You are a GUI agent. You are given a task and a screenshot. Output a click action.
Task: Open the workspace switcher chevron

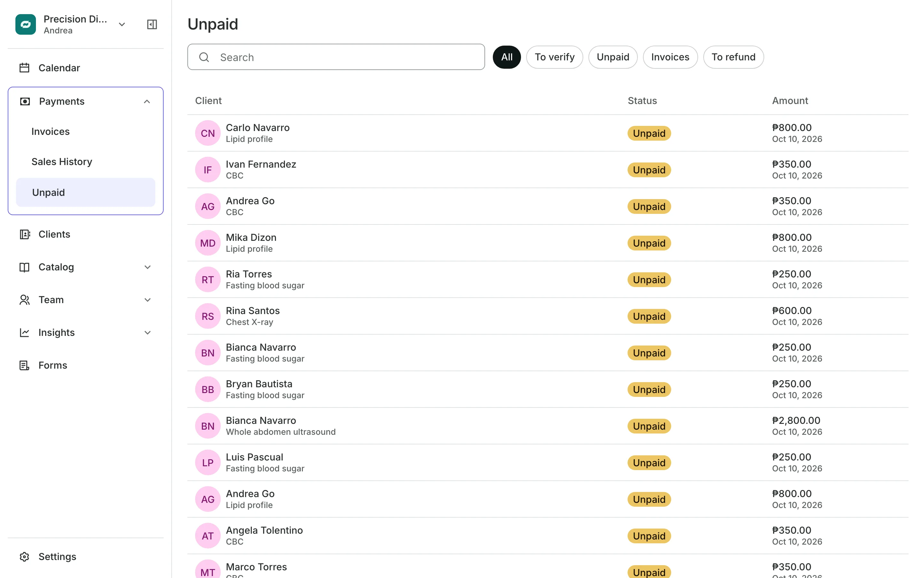(122, 24)
